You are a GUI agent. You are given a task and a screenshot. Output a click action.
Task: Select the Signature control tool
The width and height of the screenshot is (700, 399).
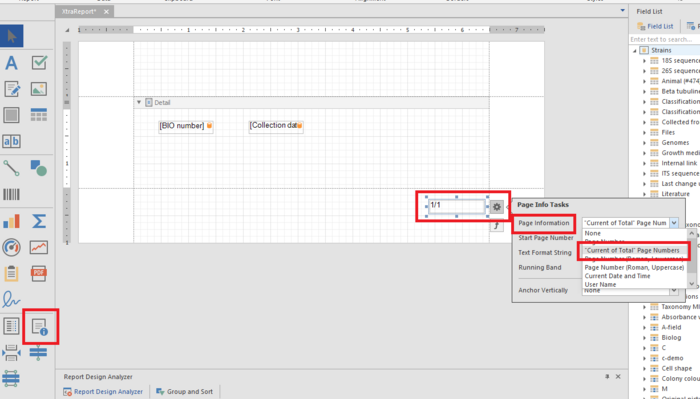coord(11,299)
